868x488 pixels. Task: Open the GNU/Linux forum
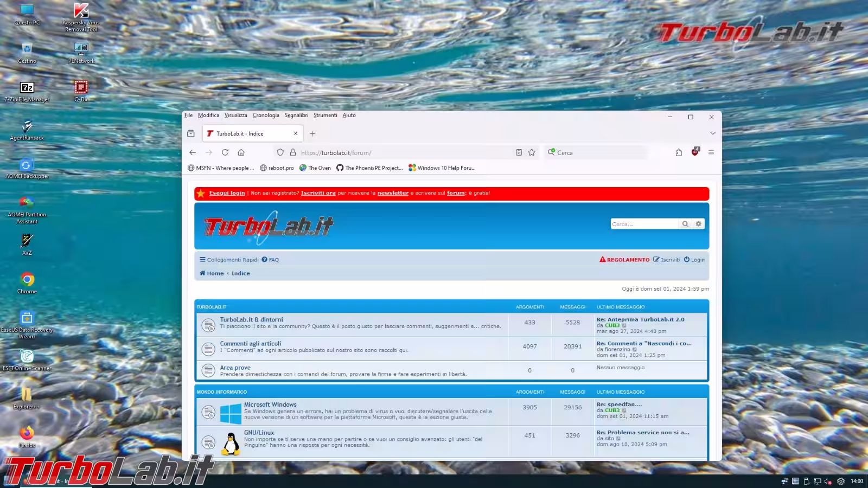tap(259, 433)
